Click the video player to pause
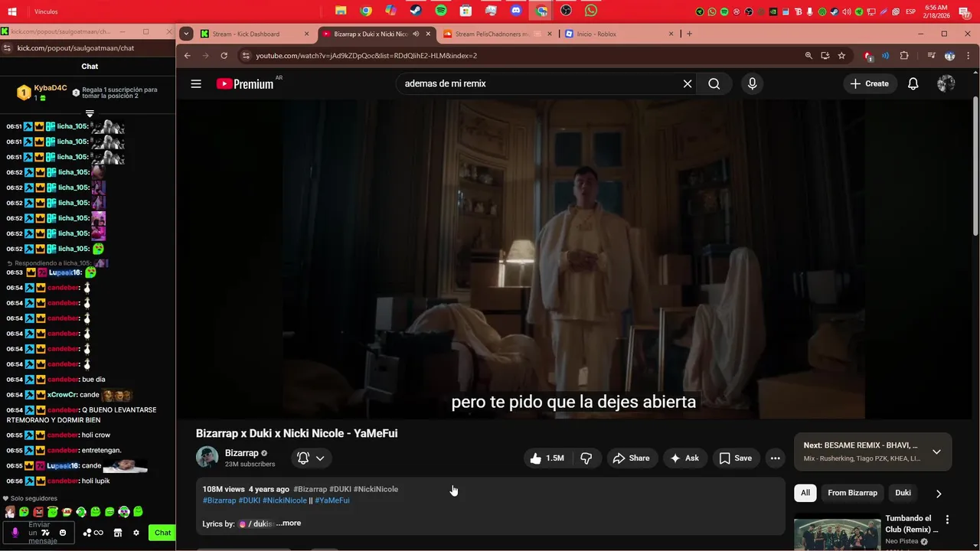Image resolution: width=980 pixels, height=551 pixels. coord(573,259)
